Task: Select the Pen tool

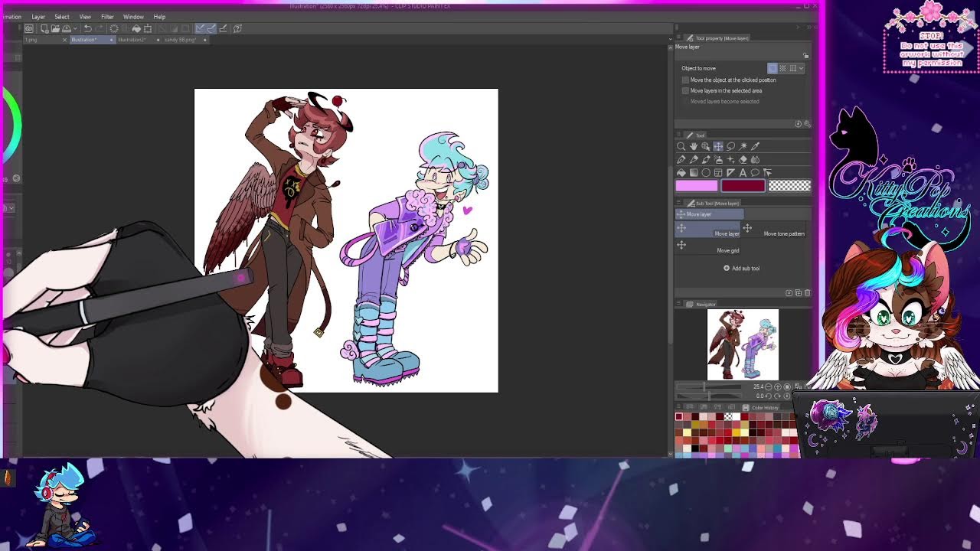Action: pyautogui.click(x=681, y=159)
